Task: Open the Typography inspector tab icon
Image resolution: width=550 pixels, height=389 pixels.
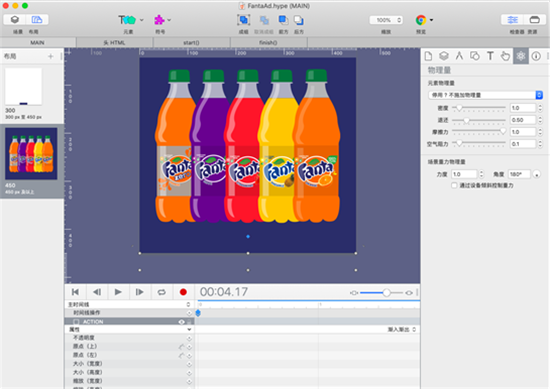Action: coord(490,56)
